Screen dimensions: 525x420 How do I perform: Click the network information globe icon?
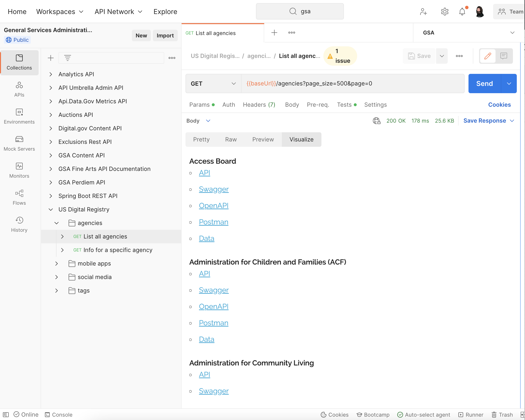[376, 121]
